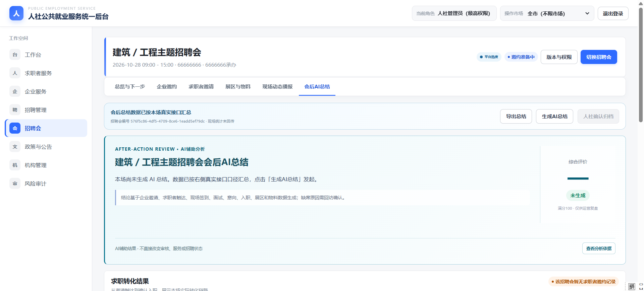Open 工作台 in the sidebar
This screenshot has height=291, width=644.
[46, 55]
